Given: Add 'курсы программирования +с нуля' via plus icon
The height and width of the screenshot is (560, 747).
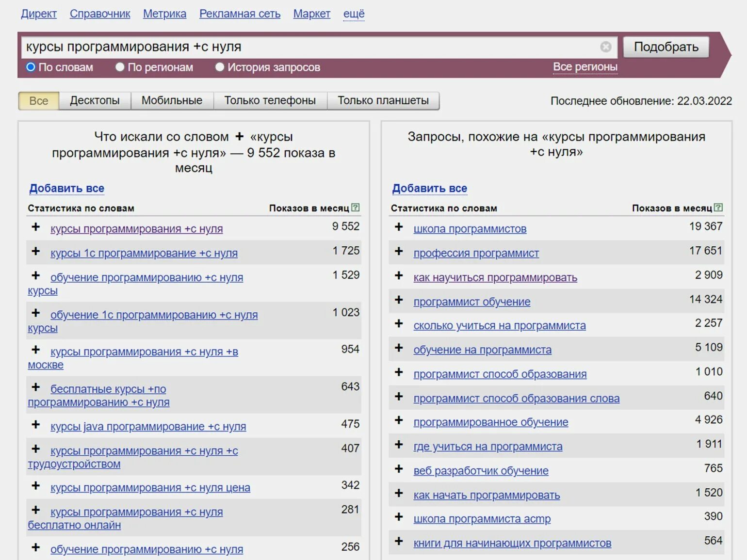Looking at the screenshot, I should coord(36,227).
